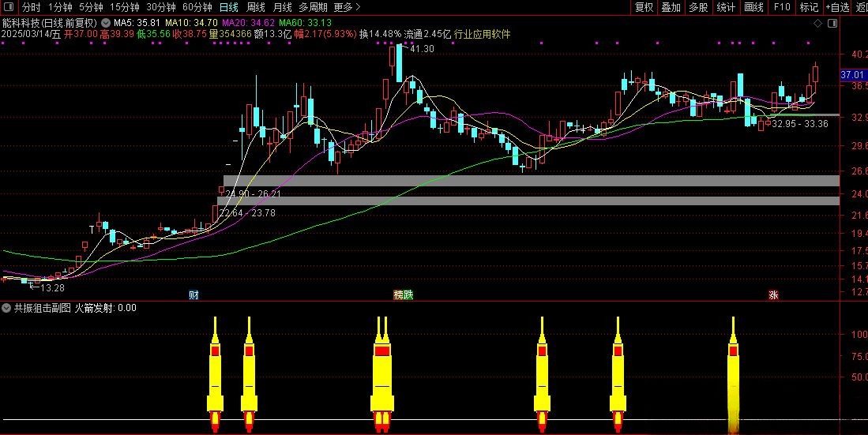This screenshot has width=868, height=435.
Task: Click the 财 marker icon on timeline
Action: (194, 294)
